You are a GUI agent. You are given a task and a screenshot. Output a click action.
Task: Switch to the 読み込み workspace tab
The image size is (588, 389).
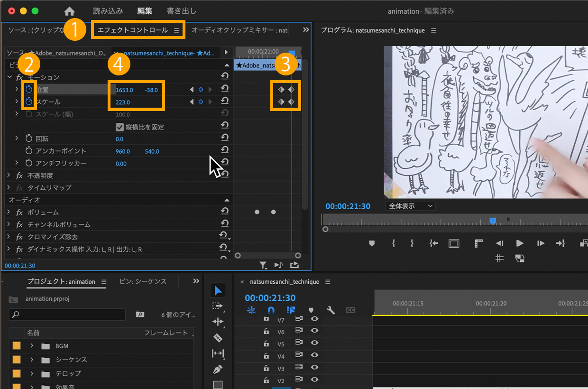[x=108, y=10]
